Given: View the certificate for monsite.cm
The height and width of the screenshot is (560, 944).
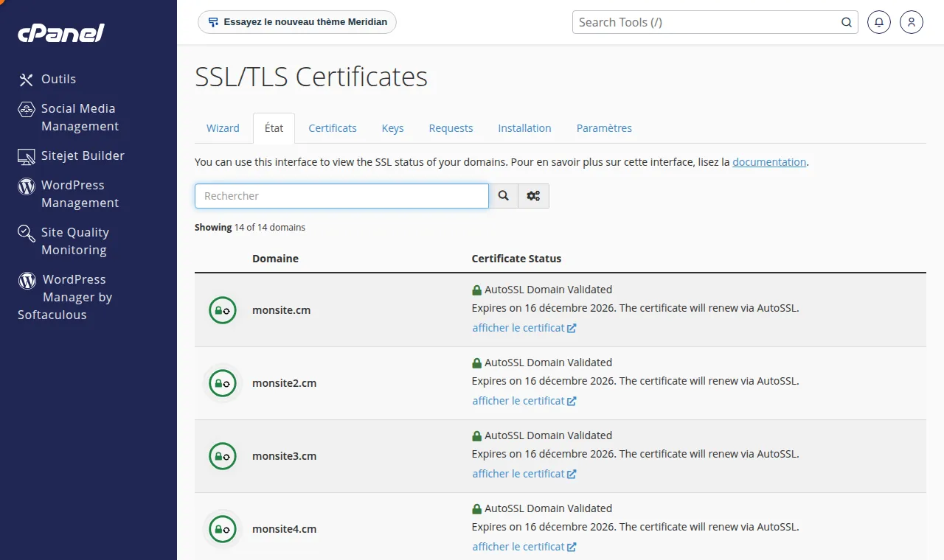Looking at the screenshot, I should [524, 328].
